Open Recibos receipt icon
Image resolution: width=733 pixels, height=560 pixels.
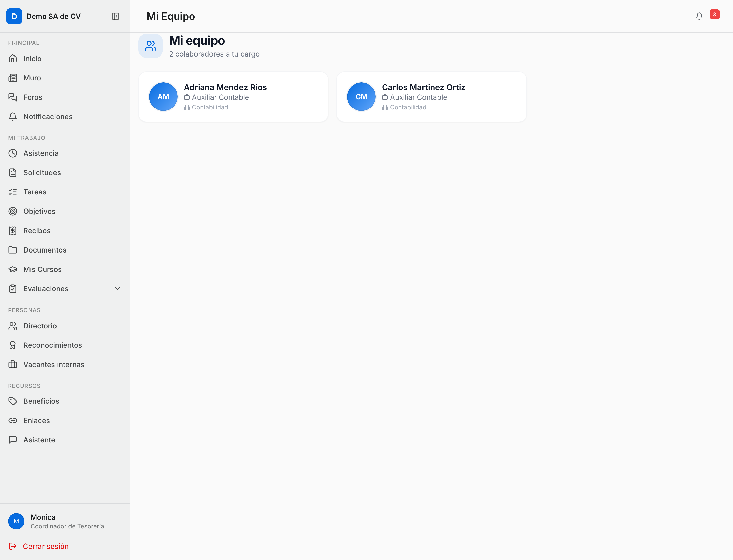[13, 231]
